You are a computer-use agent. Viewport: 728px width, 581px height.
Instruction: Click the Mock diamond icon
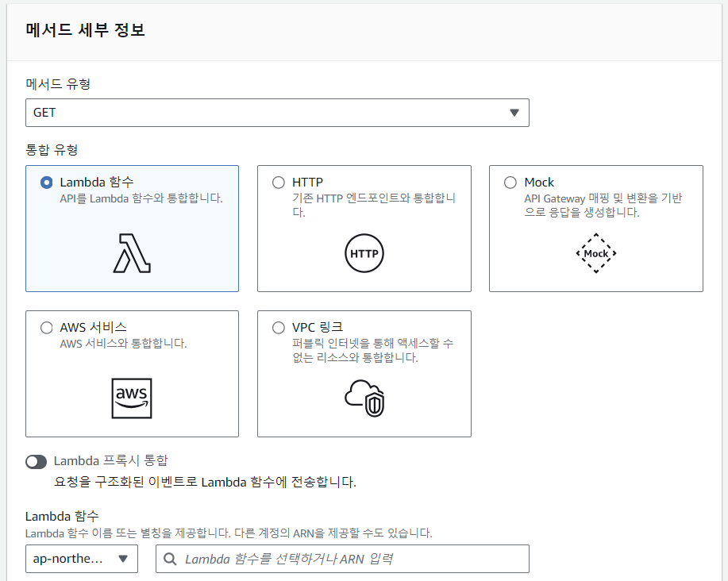tap(596, 253)
